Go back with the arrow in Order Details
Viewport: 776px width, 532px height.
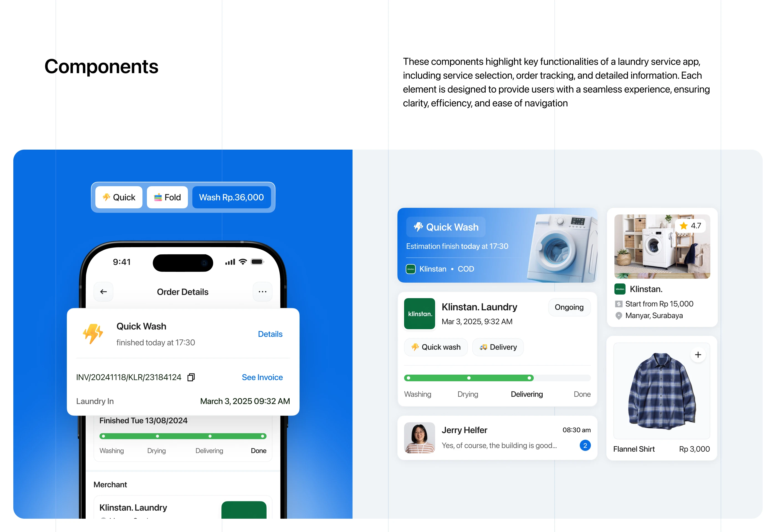pos(103,292)
